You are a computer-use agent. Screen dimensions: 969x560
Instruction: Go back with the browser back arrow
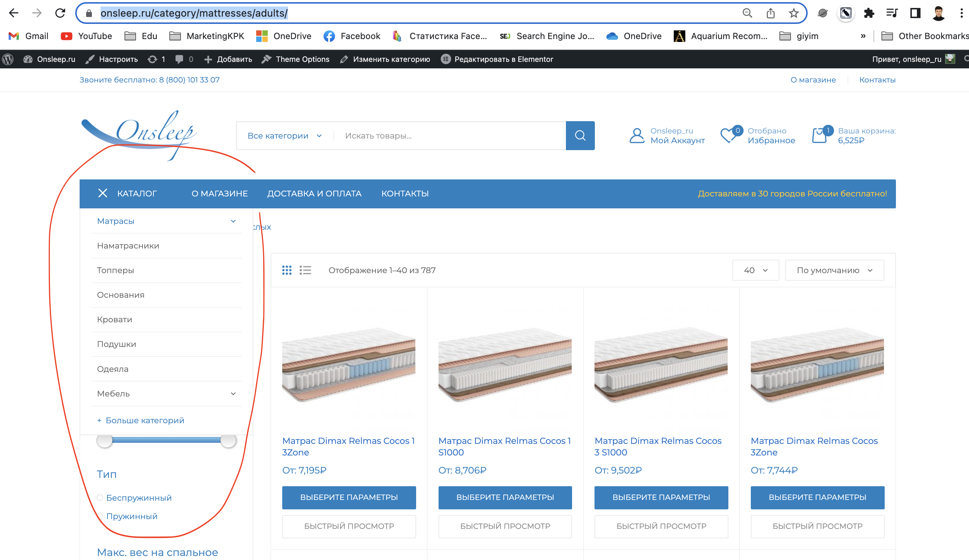pos(13,13)
